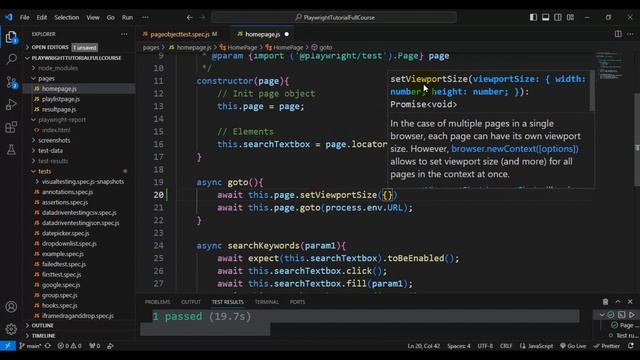Change the UTF-8 file encoding
This screenshot has height=360, width=640.
coord(485,346)
